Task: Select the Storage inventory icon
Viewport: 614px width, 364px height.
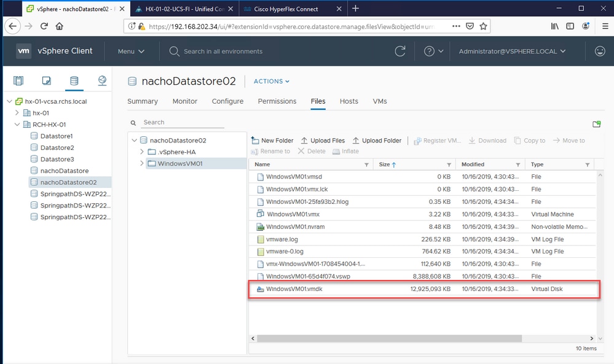Action: point(74,80)
